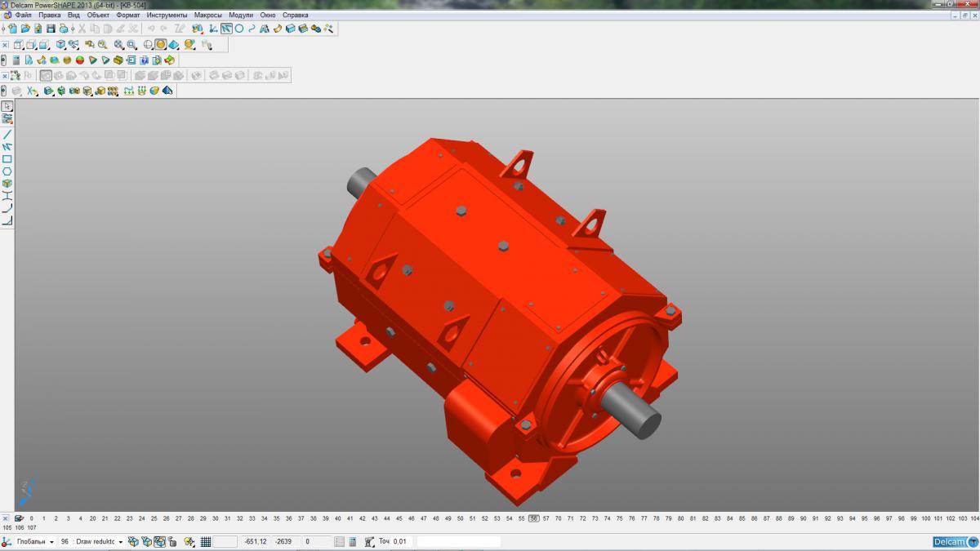Open the calculator icon in the third toolbar
The image size is (980, 551).
[16, 60]
